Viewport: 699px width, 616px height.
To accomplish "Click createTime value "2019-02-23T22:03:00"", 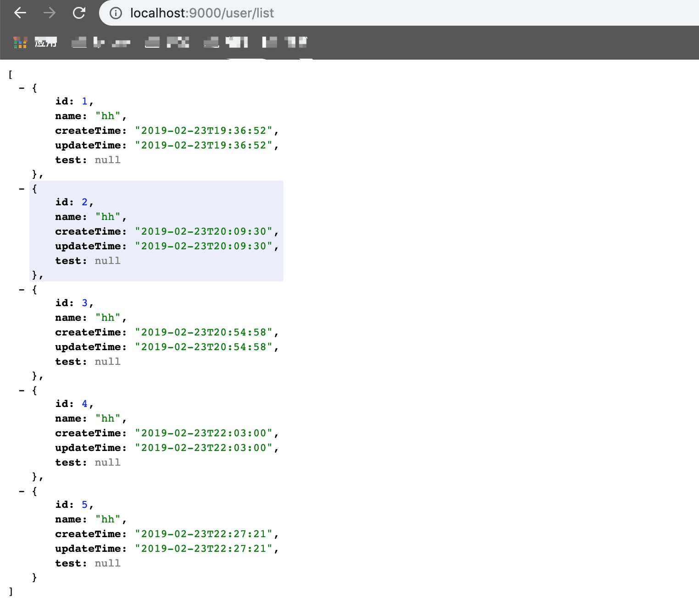I will [204, 433].
